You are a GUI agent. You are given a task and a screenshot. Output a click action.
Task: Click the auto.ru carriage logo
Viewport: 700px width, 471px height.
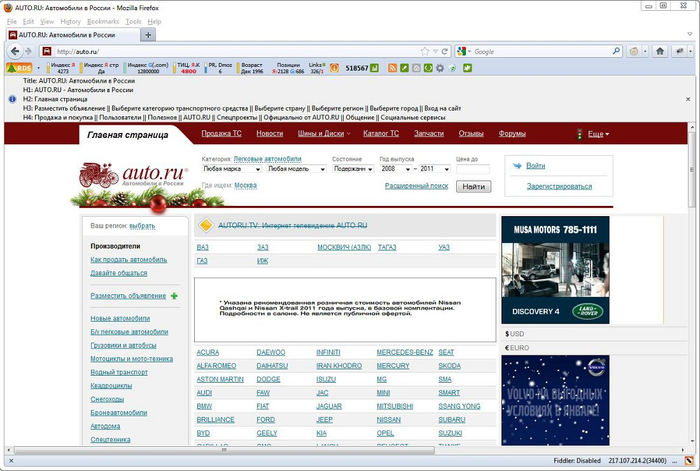point(98,175)
